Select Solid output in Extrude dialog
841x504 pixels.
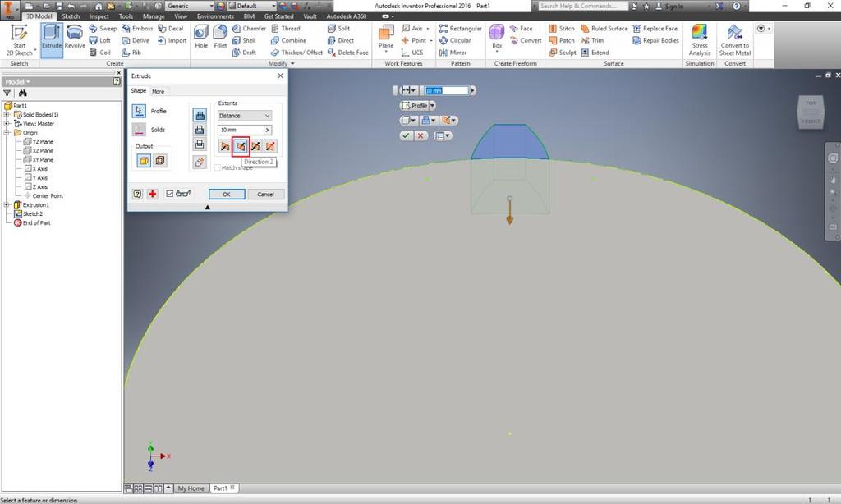(x=144, y=160)
